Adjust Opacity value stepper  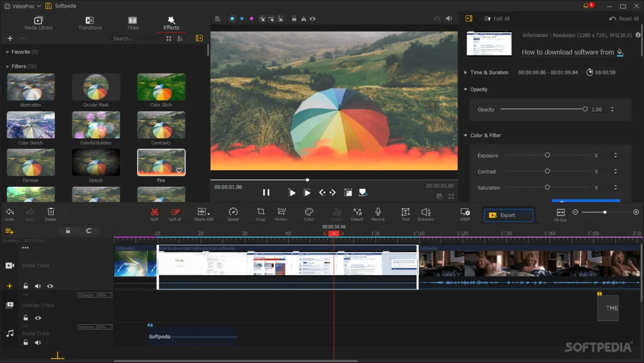point(612,109)
